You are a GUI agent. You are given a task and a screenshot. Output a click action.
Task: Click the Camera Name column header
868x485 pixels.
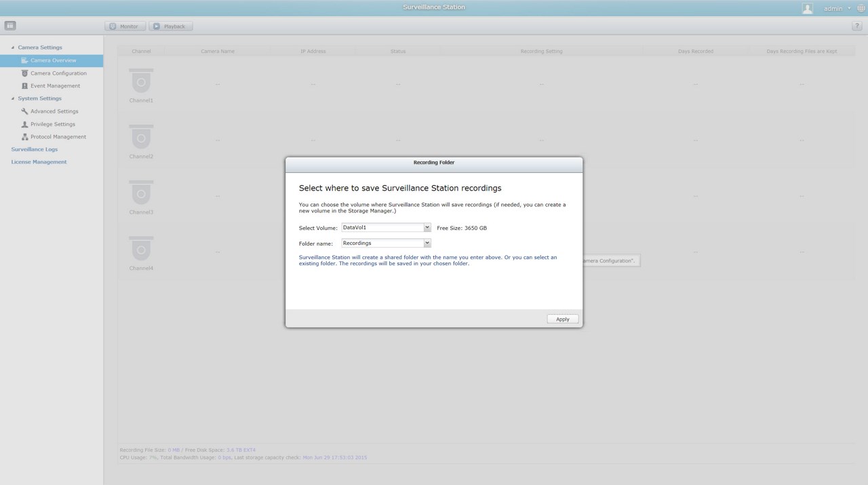coord(218,52)
